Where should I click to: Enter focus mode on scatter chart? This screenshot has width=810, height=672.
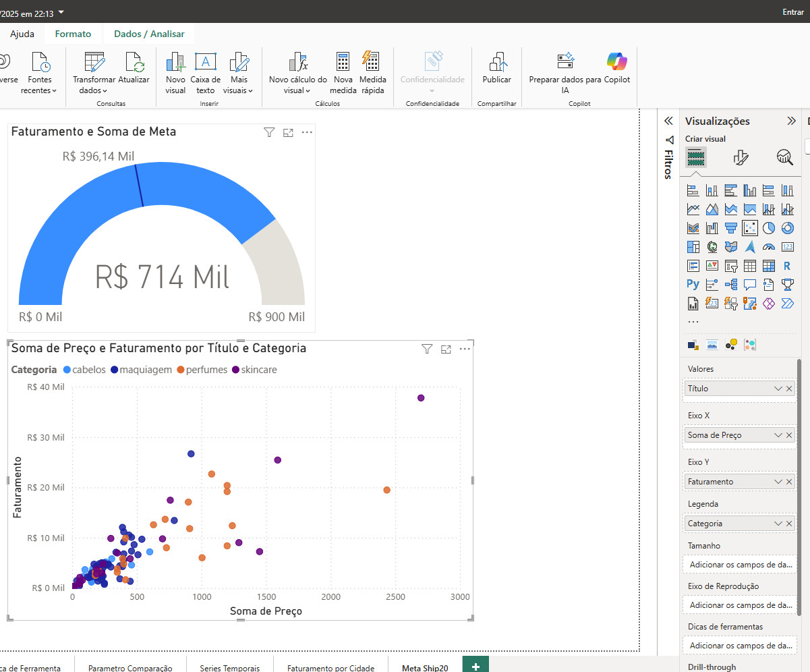pos(446,349)
